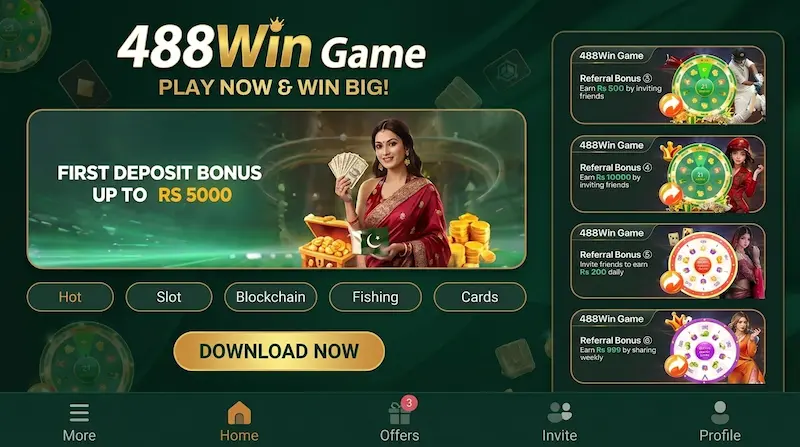Switch to the Slot category tab
Image resolution: width=800 pixels, height=447 pixels.
(x=169, y=297)
